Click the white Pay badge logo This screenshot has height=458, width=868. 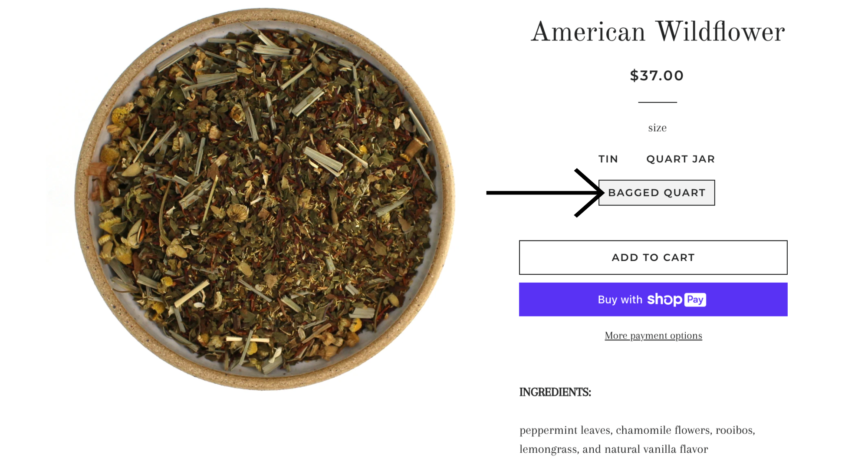tap(695, 300)
